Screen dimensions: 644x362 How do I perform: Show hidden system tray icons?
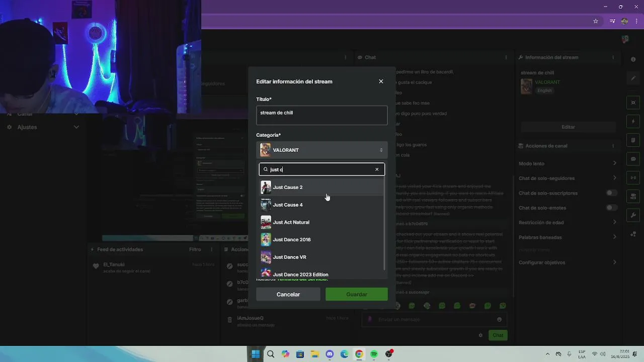(x=547, y=354)
